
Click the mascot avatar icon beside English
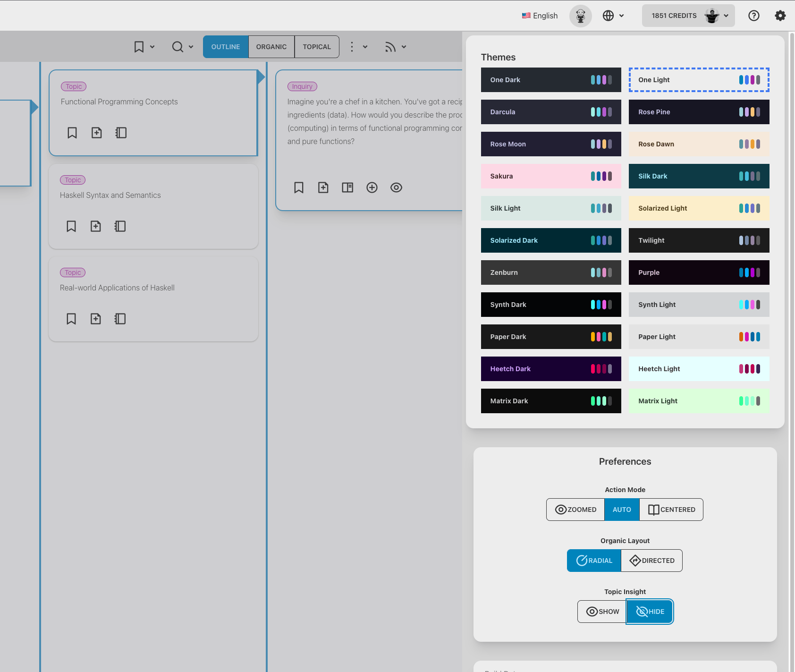click(x=580, y=16)
